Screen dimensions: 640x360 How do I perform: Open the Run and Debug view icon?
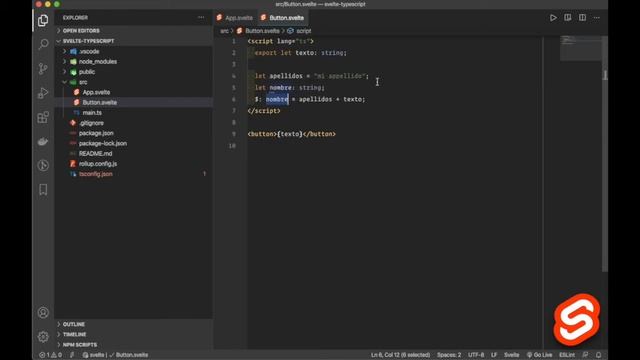[x=43, y=93]
